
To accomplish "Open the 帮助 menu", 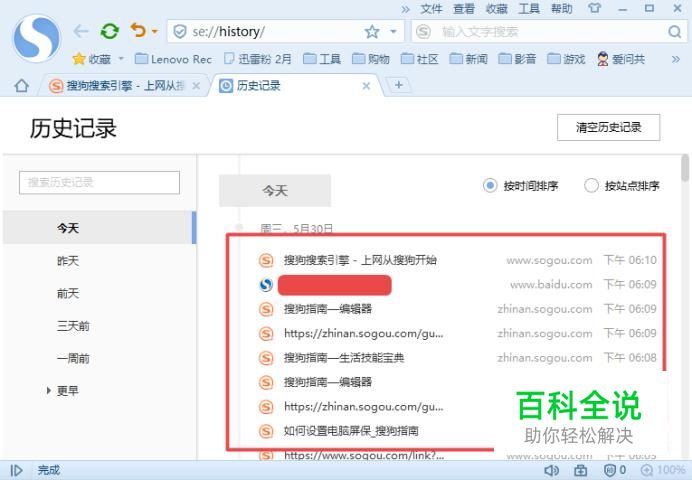I will tap(561, 9).
